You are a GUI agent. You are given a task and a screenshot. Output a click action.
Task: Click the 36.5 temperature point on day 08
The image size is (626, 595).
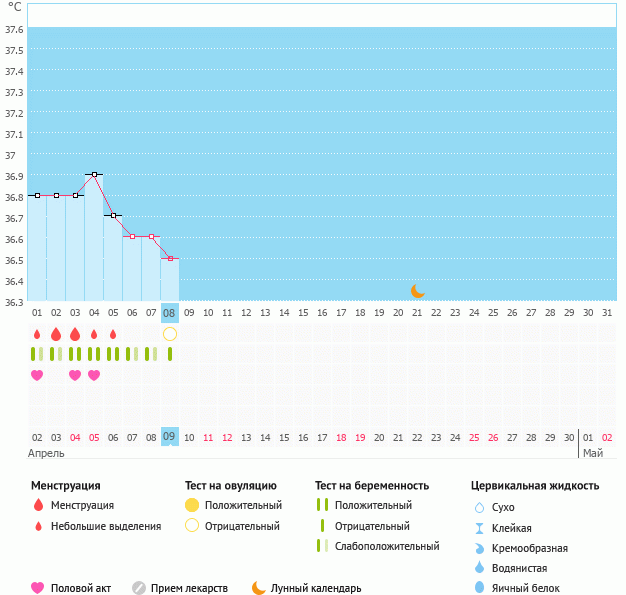tap(170, 258)
